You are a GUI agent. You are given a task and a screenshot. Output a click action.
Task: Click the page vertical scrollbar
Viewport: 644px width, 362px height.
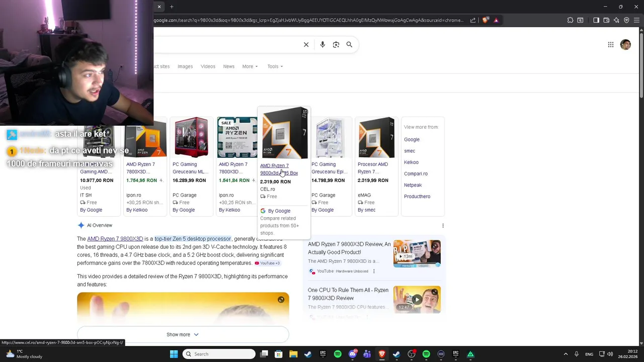coord(641,65)
